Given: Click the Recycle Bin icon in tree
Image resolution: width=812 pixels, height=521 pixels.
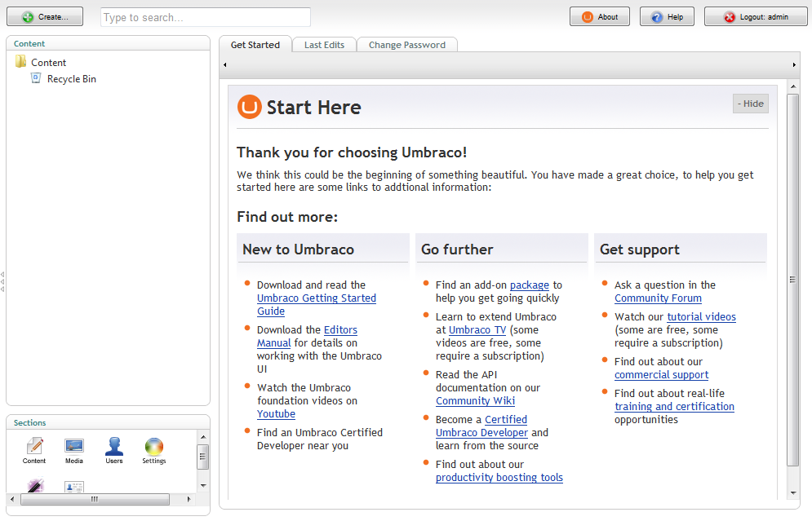Looking at the screenshot, I should [36, 78].
